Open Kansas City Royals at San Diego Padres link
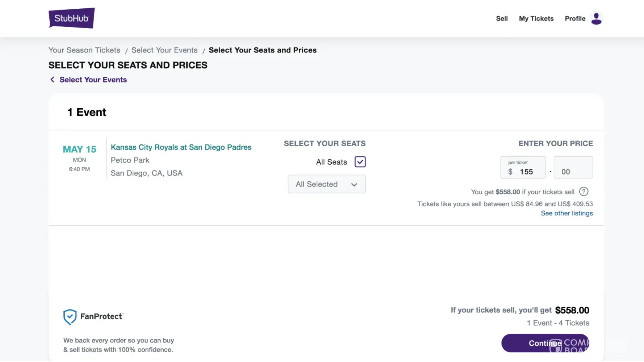This screenshot has width=644, height=362. 181,147
